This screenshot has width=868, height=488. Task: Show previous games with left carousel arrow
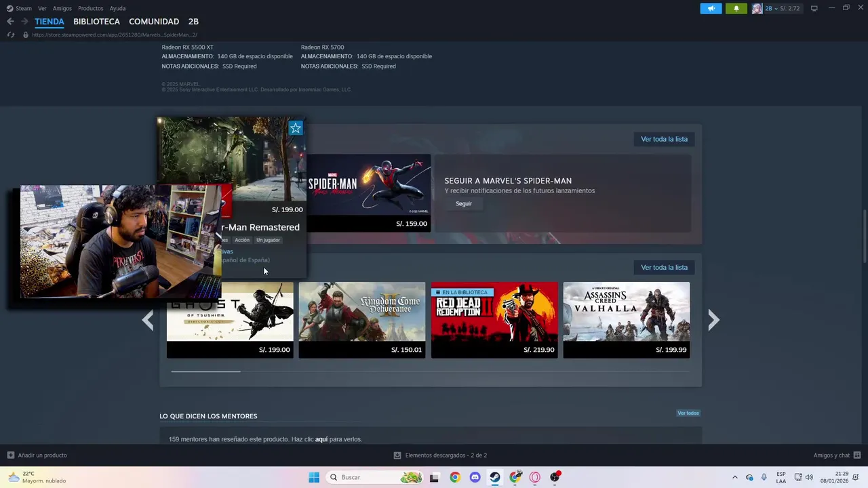point(148,320)
